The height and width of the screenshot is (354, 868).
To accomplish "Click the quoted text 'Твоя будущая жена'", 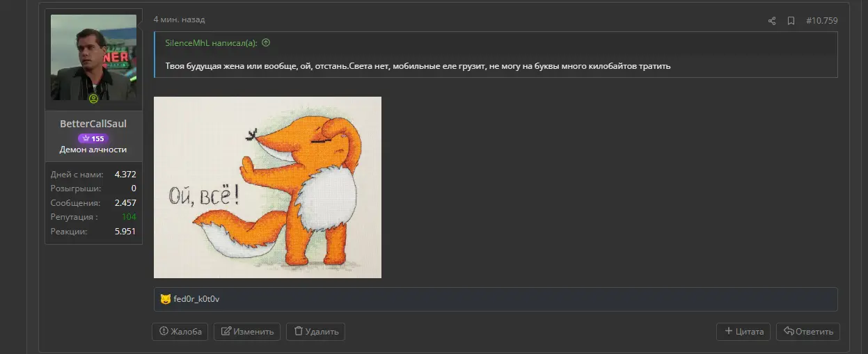I will point(203,66).
